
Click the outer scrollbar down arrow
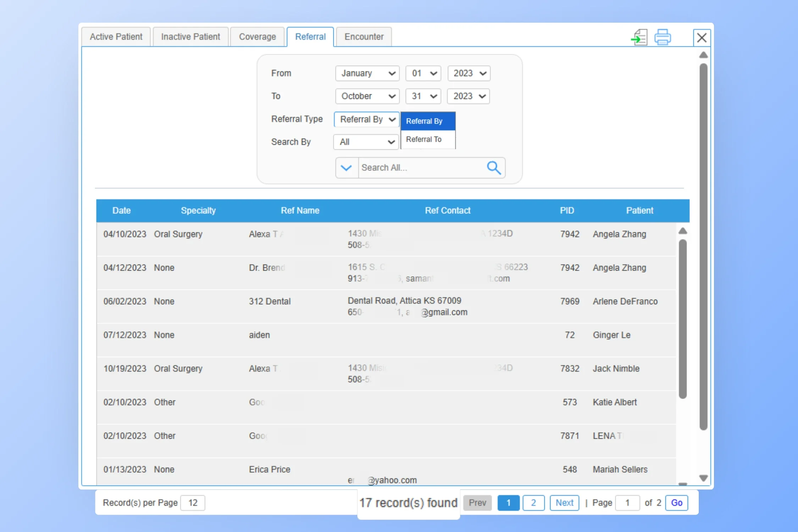703,478
